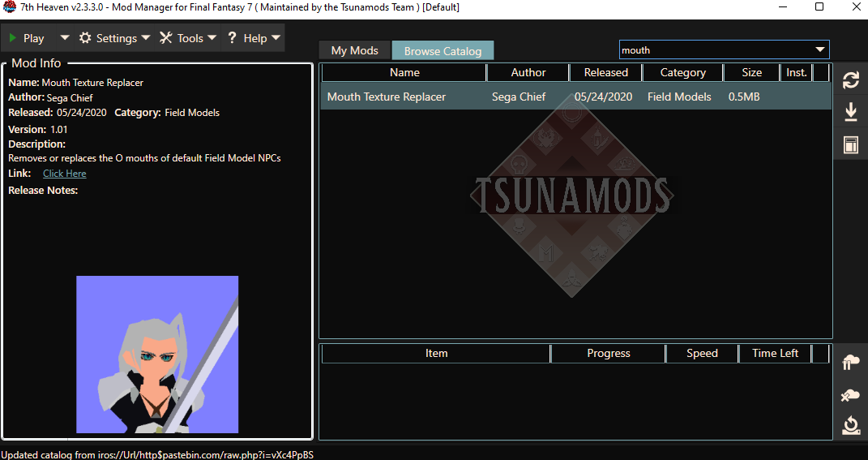This screenshot has height=460, width=868.
Task: Sort catalog by Author column
Action: coord(528,72)
